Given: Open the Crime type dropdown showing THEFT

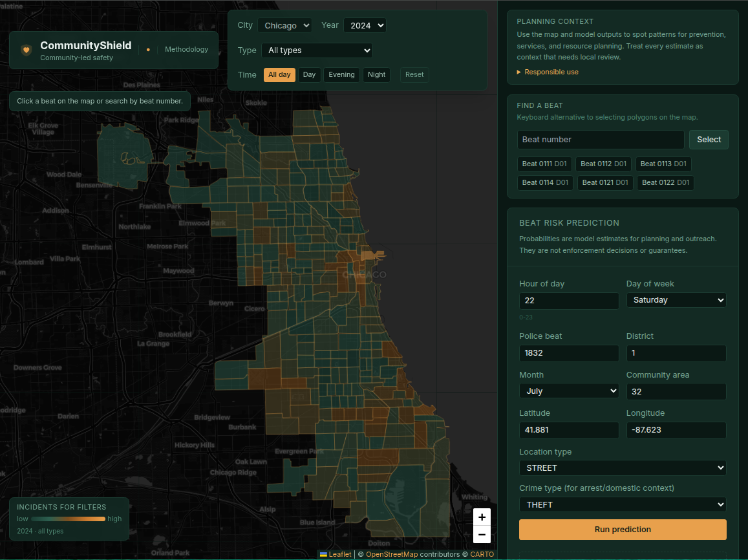Looking at the screenshot, I should (623, 504).
